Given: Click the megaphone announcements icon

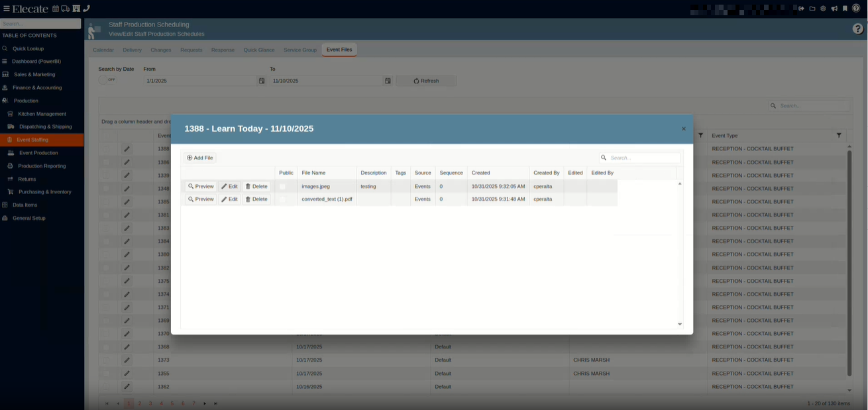Looking at the screenshot, I should [x=834, y=9].
